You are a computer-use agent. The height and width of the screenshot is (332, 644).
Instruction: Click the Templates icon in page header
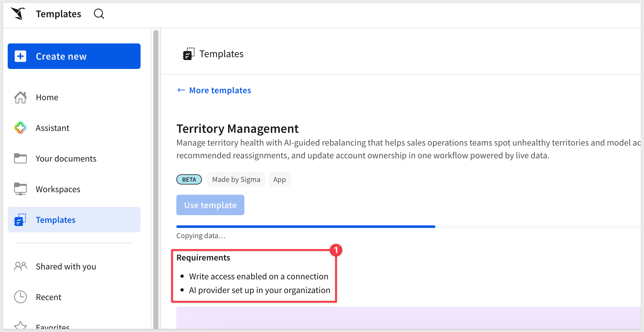188,54
